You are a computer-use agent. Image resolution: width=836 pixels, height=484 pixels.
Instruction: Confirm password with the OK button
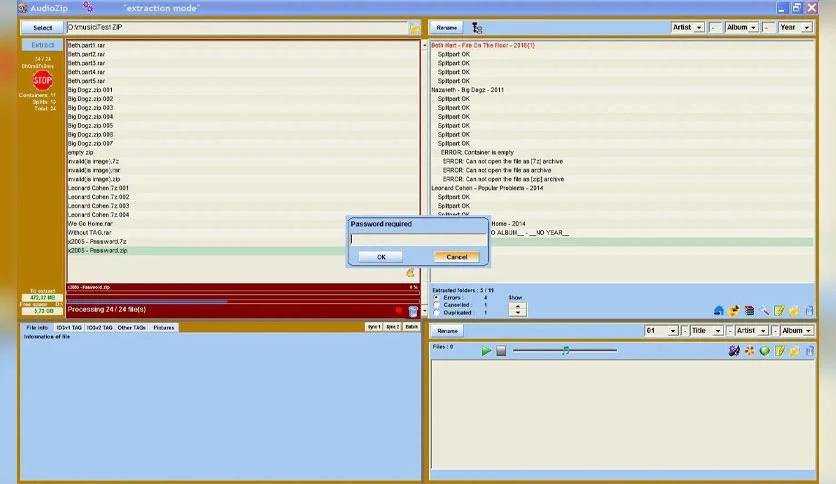pyautogui.click(x=381, y=257)
